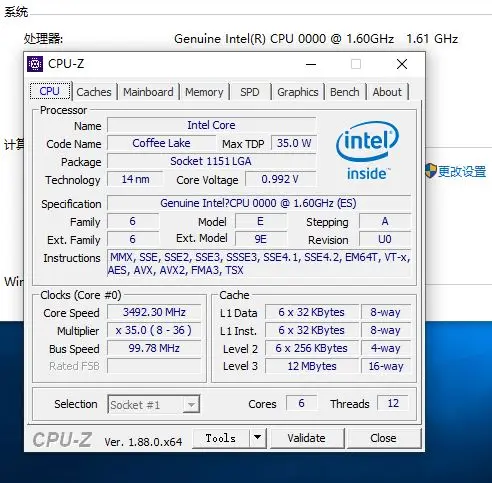Click the Threads value '12'
Viewport: 492px width, 483px height.
tap(393, 403)
